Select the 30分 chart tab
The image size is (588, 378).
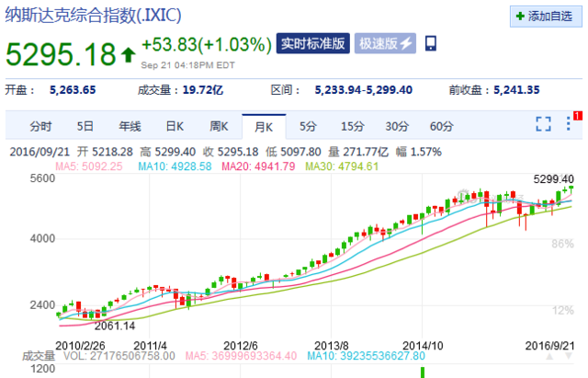coord(397,127)
